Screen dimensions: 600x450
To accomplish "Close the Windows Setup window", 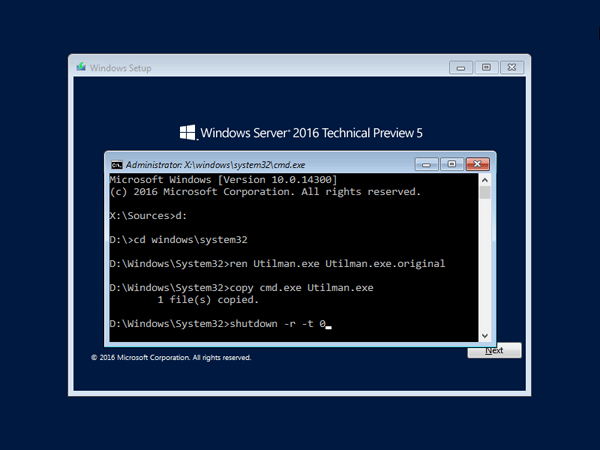I will pos(512,68).
